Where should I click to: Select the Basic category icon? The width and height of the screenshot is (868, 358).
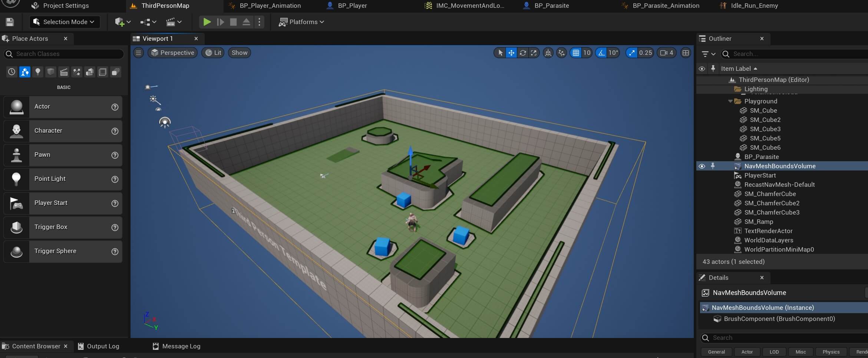pos(25,72)
